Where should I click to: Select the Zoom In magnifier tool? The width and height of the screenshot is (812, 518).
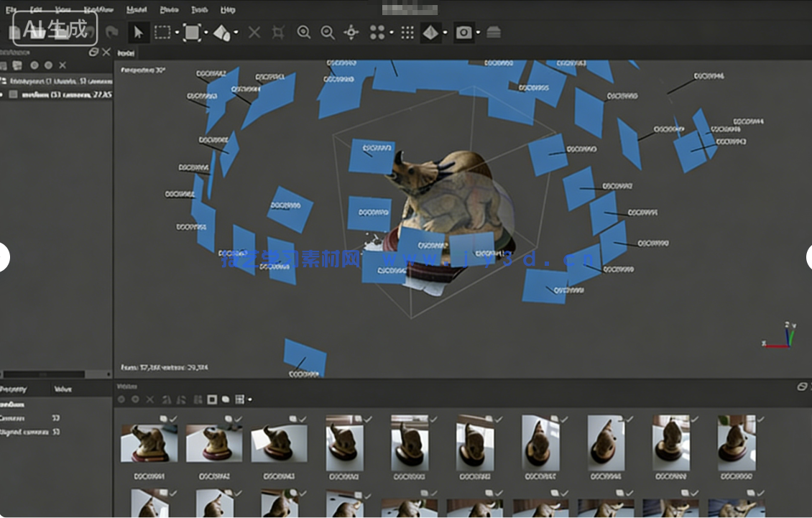(x=304, y=32)
